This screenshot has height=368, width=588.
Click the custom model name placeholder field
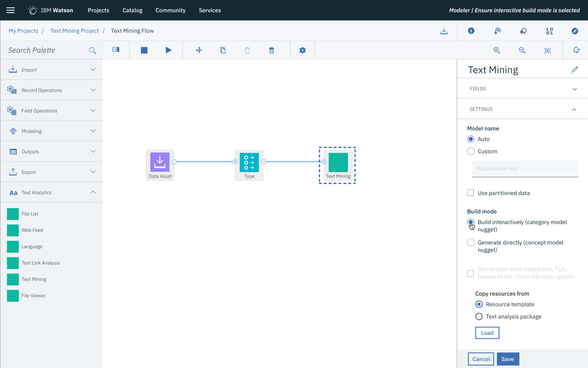(525, 169)
